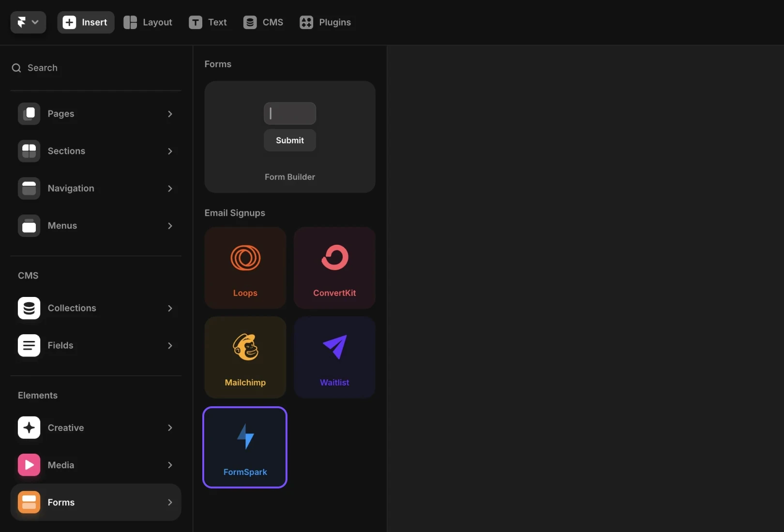The width and height of the screenshot is (784, 532).
Task: Select the Collections label in sidebar
Action: point(72,308)
